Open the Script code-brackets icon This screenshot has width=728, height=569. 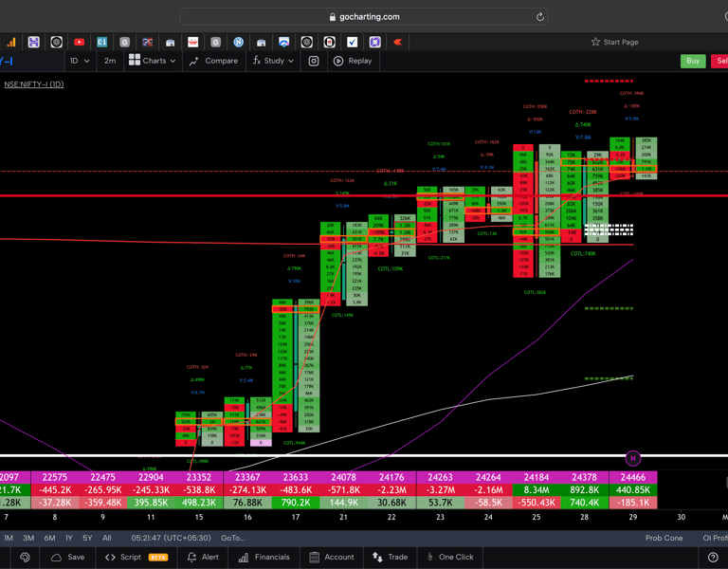pos(110,557)
